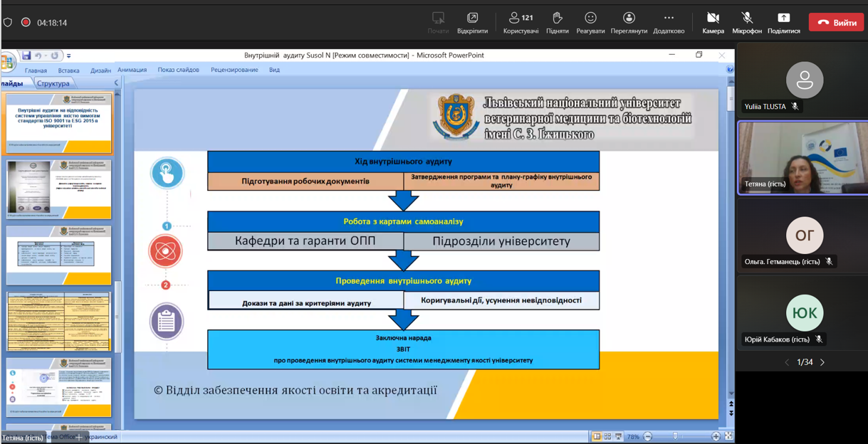
Task: Click the Кафедри та гаранти ОПП box
Action: pos(305,241)
